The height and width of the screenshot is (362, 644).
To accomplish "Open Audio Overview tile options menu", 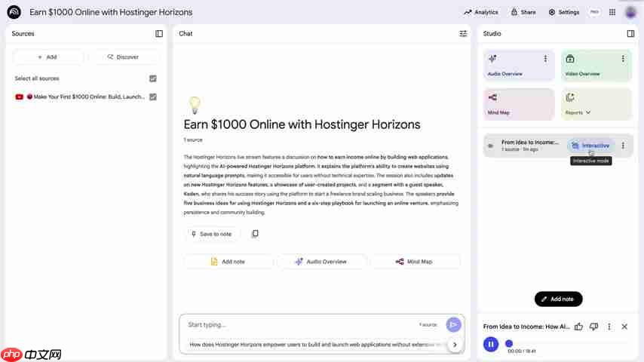I will 545,59.
